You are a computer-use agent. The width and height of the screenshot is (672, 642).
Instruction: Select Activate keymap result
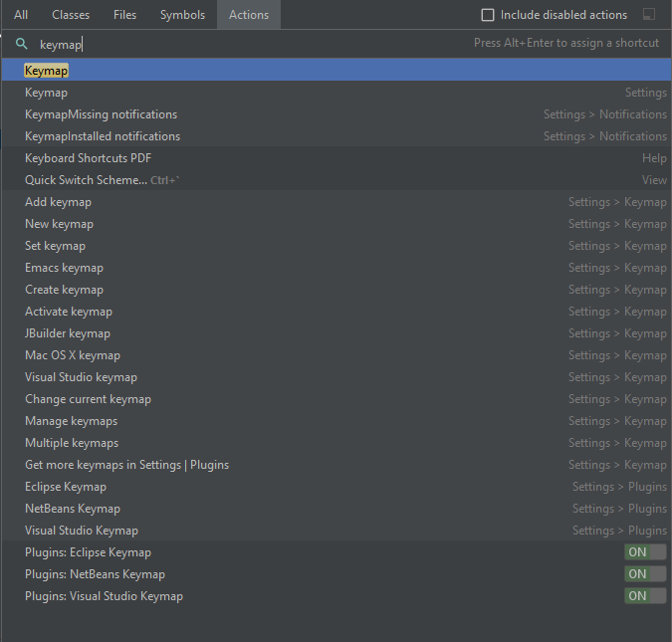click(x=336, y=311)
